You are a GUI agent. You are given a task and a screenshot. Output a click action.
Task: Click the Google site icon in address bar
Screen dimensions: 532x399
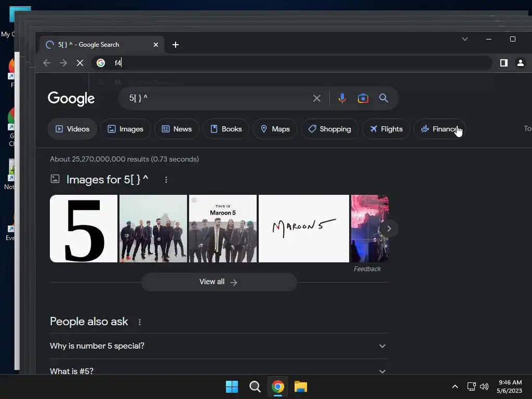click(x=101, y=63)
